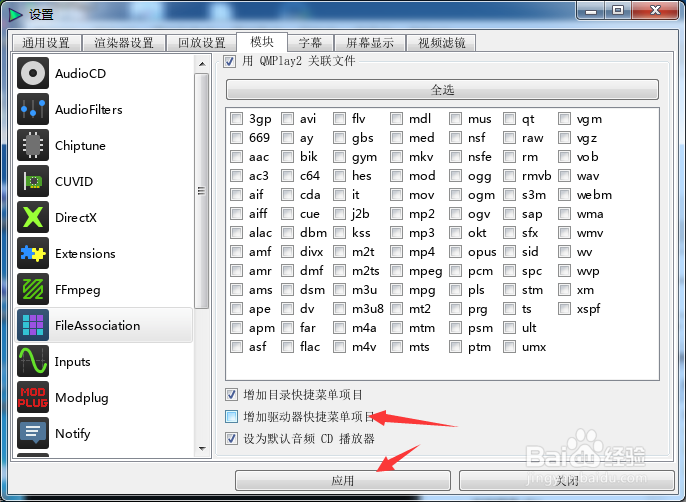Image resolution: width=686 pixels, height=502 pixels.
Task: Select the Extensions puzzle icon
Action: (x=33, y=253)
